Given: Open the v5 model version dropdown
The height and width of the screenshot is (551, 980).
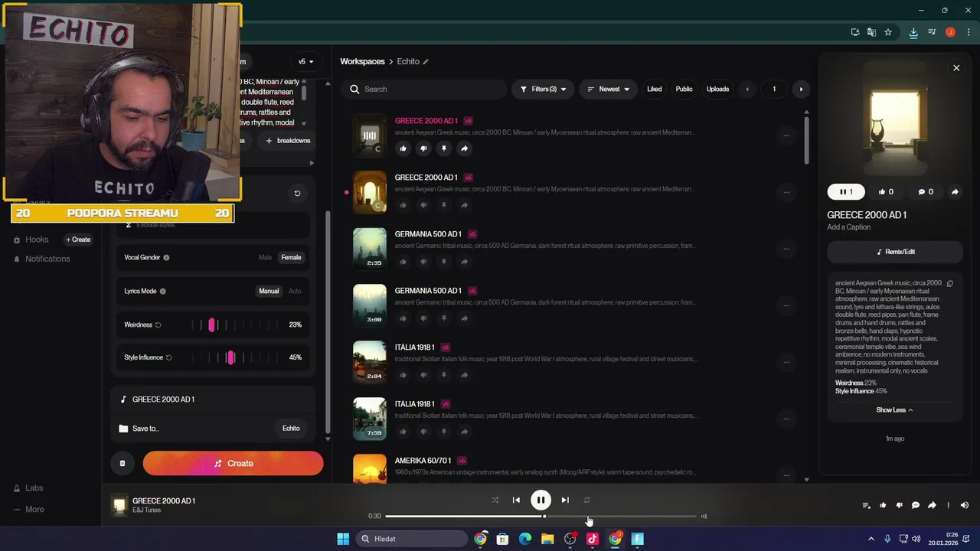Looking at the screenshot, I should click(x=305, y=62).
